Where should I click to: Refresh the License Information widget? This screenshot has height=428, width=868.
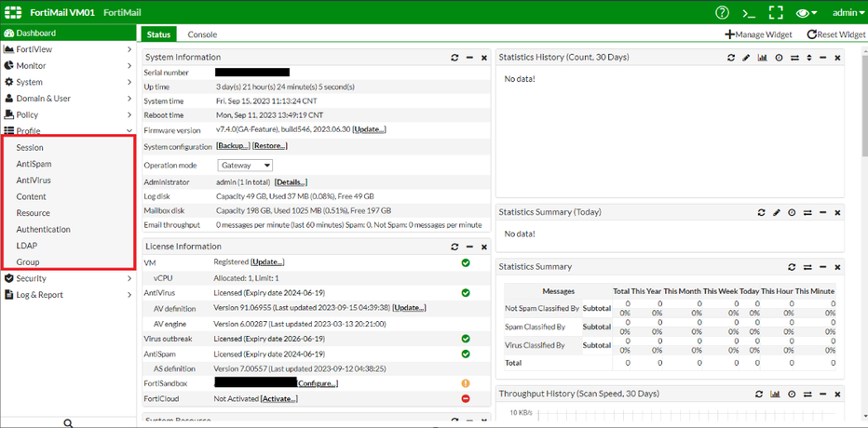coord(454,247)
